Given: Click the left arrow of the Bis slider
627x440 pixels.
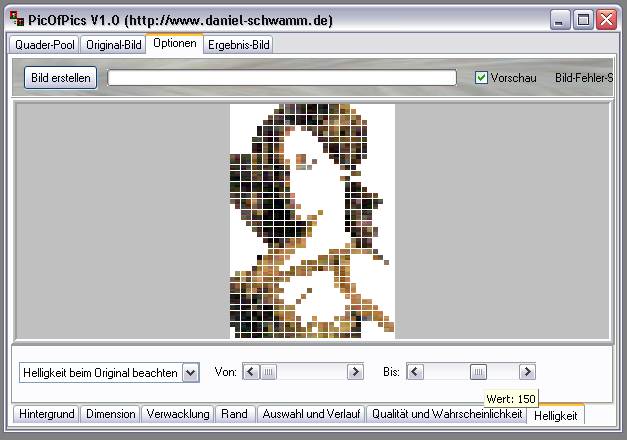Looking at the screenshot, I should pos(415,372).
